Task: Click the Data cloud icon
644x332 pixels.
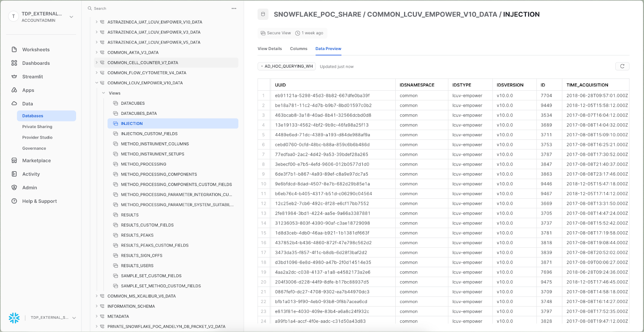Action: 14,104
